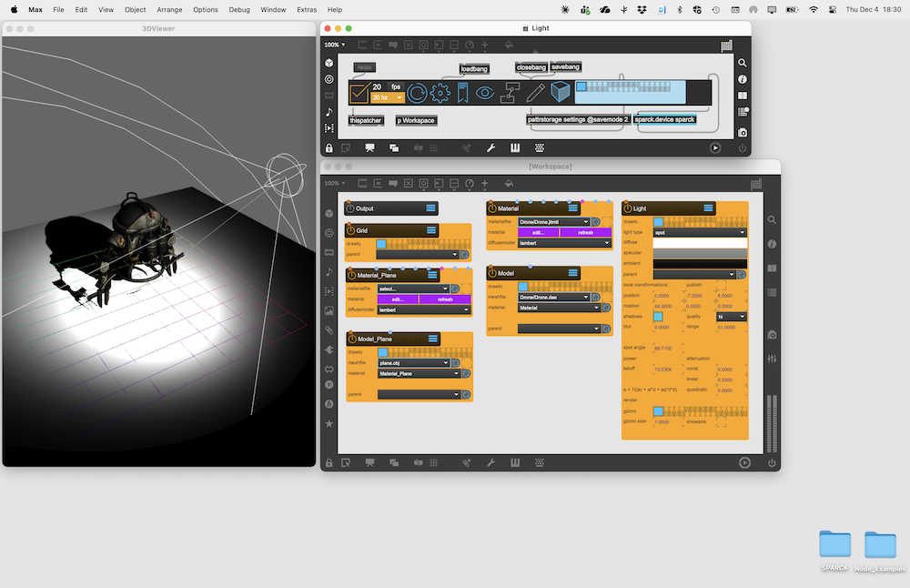Click the eye icon in Light patcher

(485, 92)
